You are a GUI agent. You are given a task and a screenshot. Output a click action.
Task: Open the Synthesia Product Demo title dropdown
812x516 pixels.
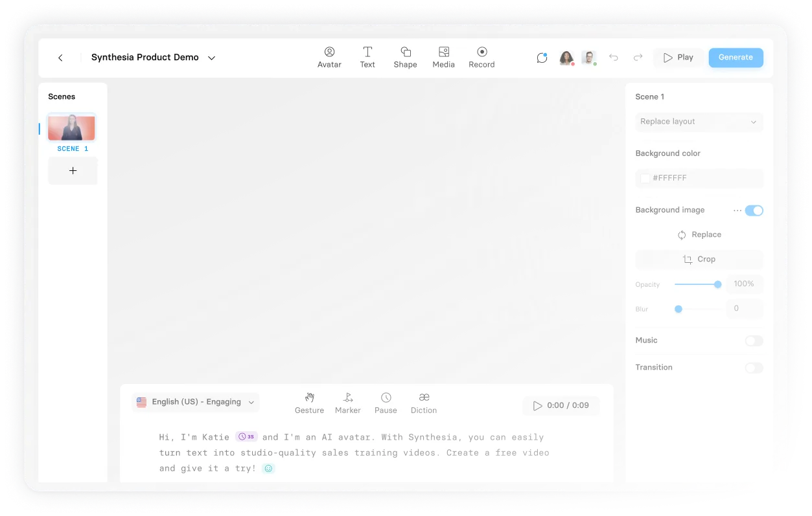pos(211,58)
